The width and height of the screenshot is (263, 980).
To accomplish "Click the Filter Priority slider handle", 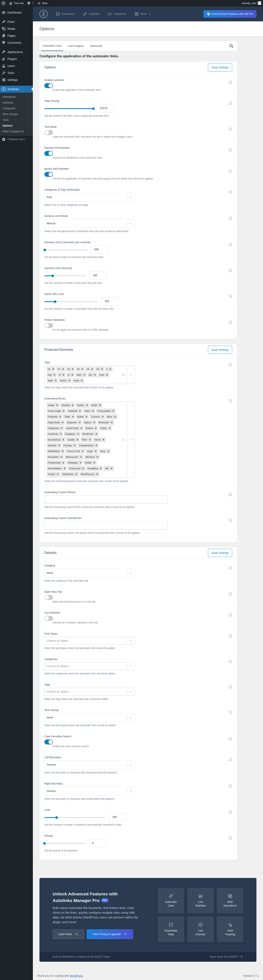I will click(x=93, y=109).
